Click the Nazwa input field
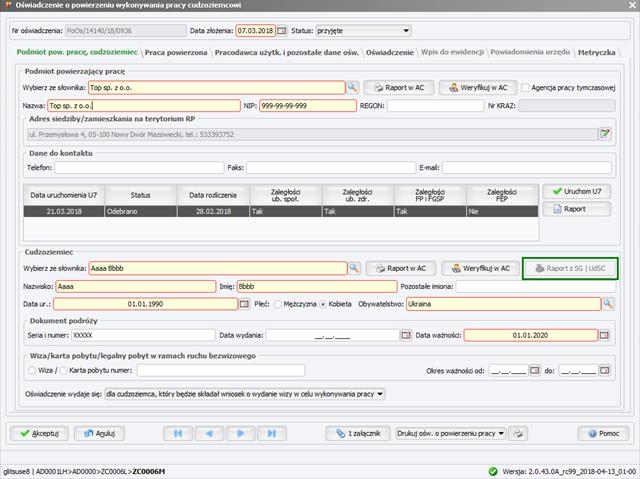The width and height of the screenshot is (640, 479). tap(144, 106)
